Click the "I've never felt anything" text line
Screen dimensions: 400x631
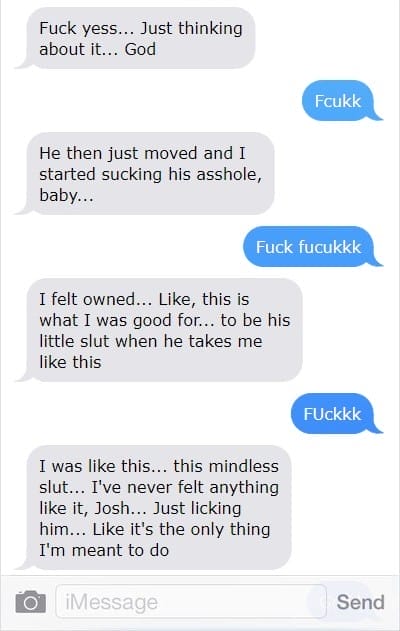tap(185, 488)
